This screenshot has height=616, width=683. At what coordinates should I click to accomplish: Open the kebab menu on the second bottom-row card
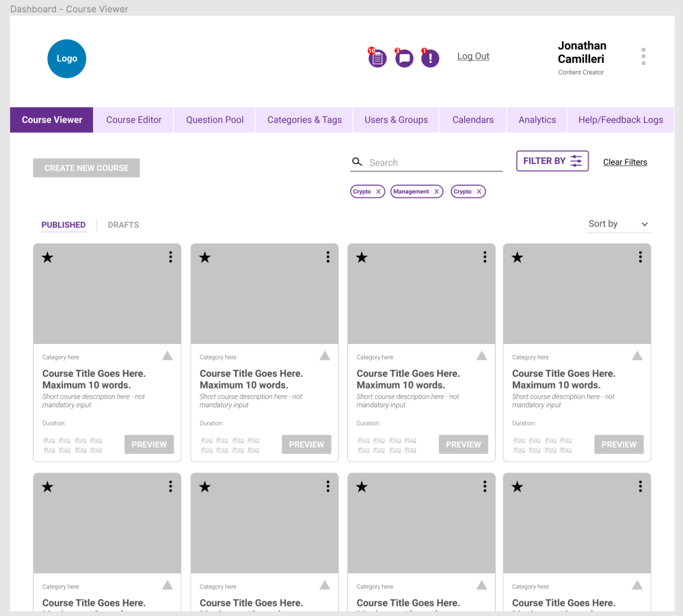click(x=328, y=486)
